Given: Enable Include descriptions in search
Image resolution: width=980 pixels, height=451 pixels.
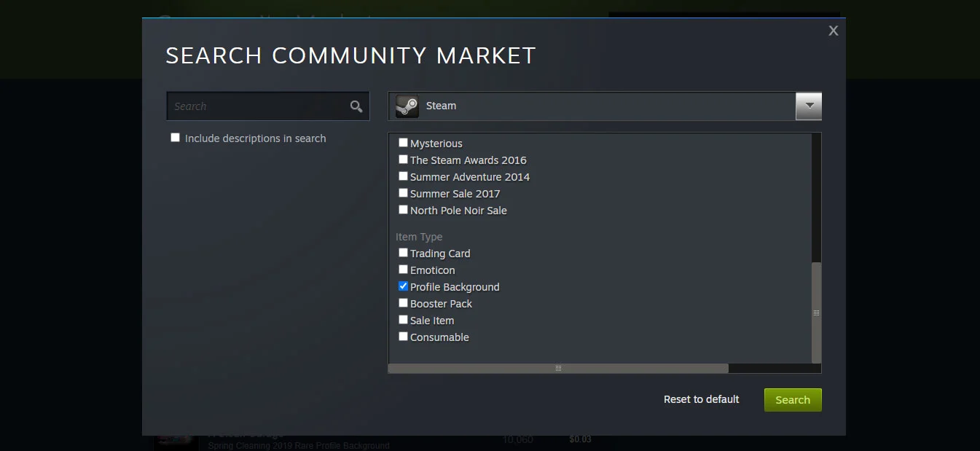Looking at the screenshot, I should point(175,138).
